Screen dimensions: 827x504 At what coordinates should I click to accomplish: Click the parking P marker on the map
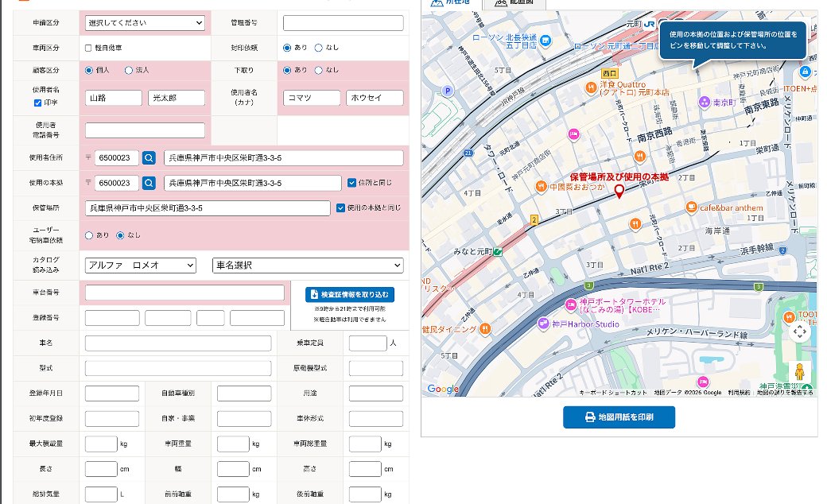click(x=448, y=91)
